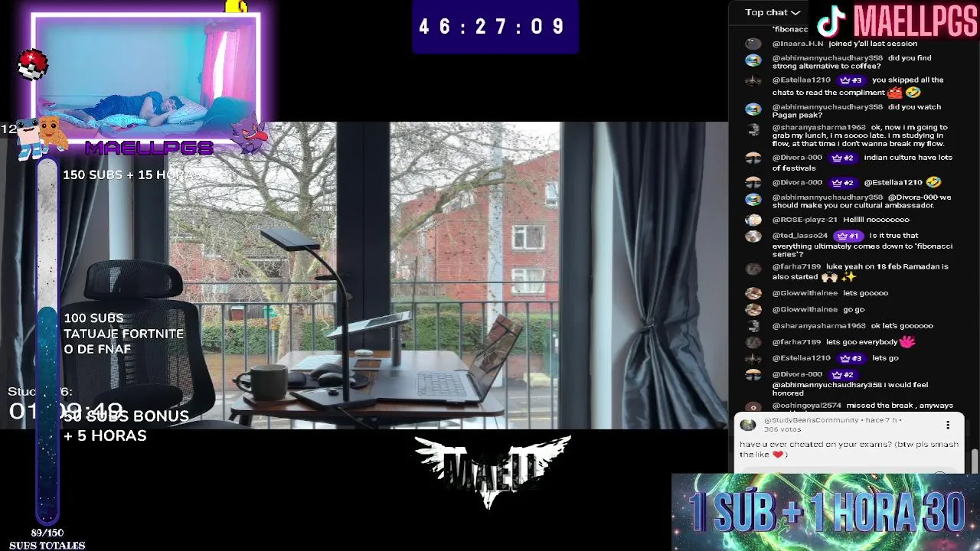Click @Divora-000 mention in 'cultural ambassador' message
The width and height of the screenshot is (980, 551).
click(913, 197)
